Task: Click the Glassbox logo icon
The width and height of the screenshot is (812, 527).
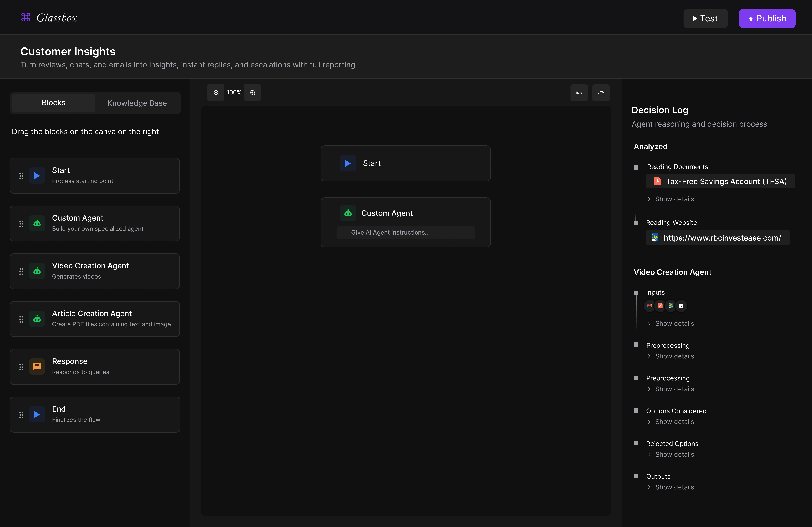Action: [x=26, y=17]
